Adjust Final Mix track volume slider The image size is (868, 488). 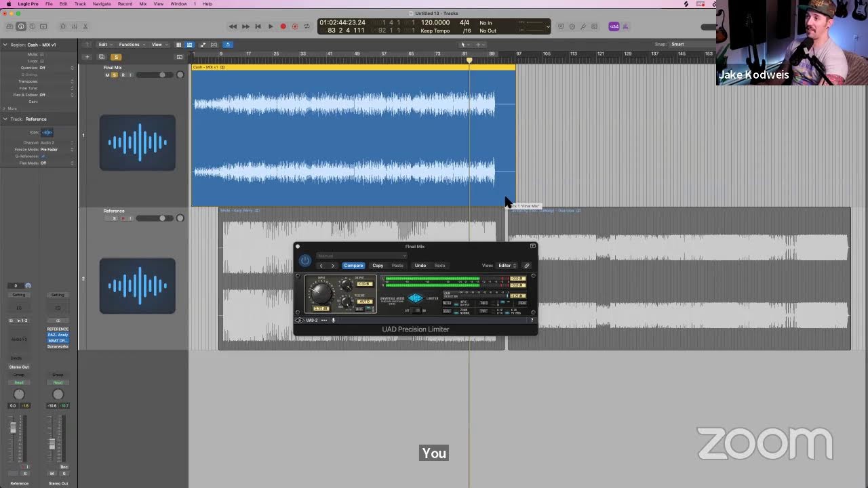pos(153,75)
